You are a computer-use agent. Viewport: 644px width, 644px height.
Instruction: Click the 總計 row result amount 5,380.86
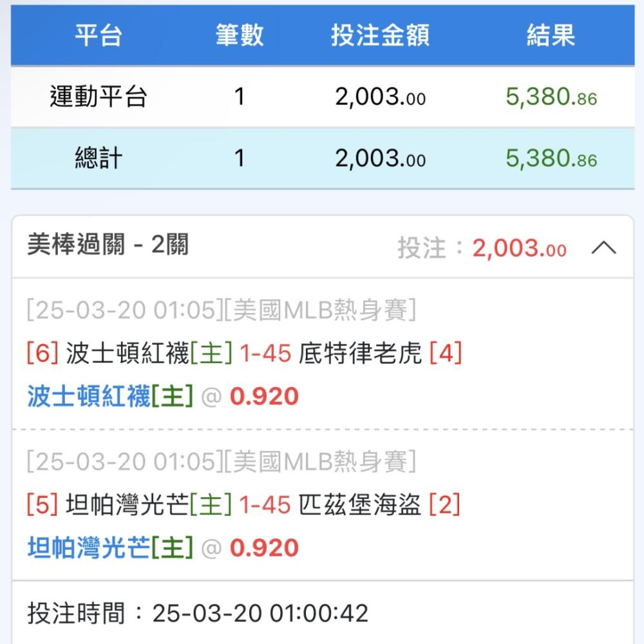pyautogui.click(x=551, y=159)
